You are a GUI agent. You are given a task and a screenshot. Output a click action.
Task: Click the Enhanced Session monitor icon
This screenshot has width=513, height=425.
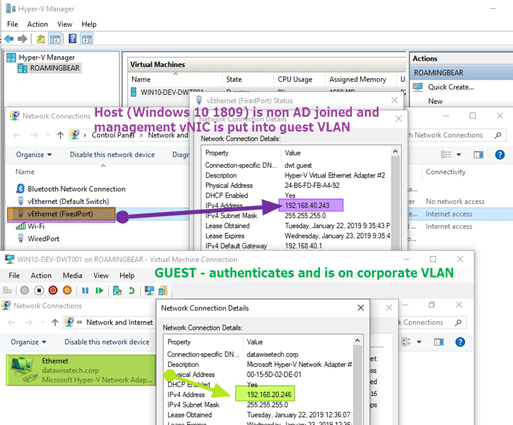(149, 290)
